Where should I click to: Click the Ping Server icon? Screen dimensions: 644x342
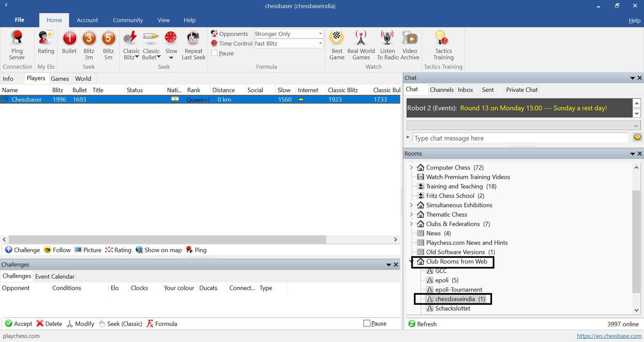(x=17, y=40)
